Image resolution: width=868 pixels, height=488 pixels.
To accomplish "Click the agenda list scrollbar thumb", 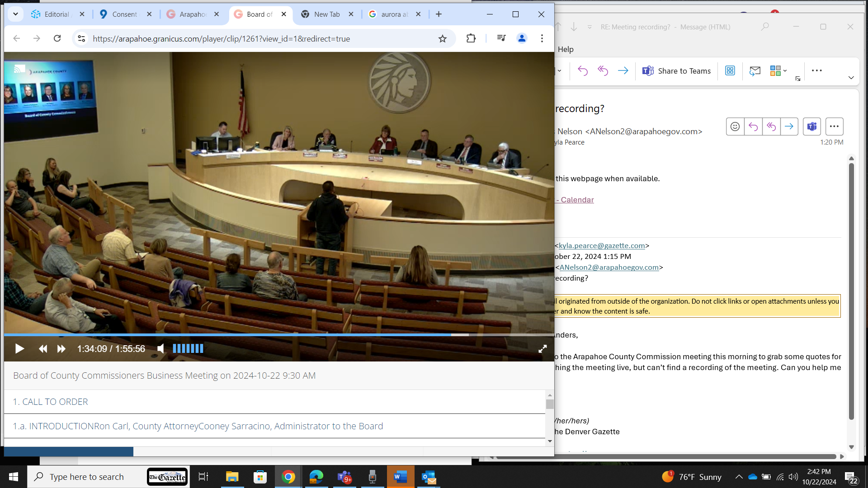I will tap(550, 404).
